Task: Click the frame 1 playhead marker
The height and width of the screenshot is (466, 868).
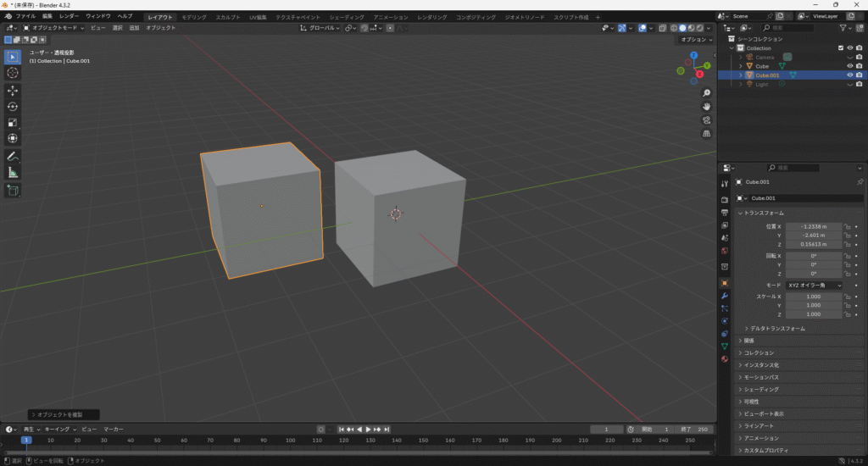Action: pos(26,441)
